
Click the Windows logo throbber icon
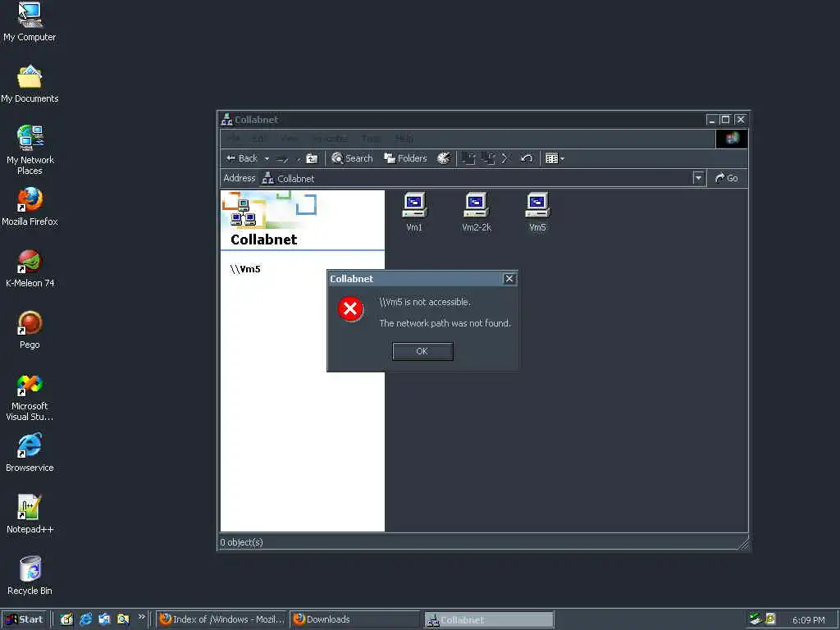732,139
